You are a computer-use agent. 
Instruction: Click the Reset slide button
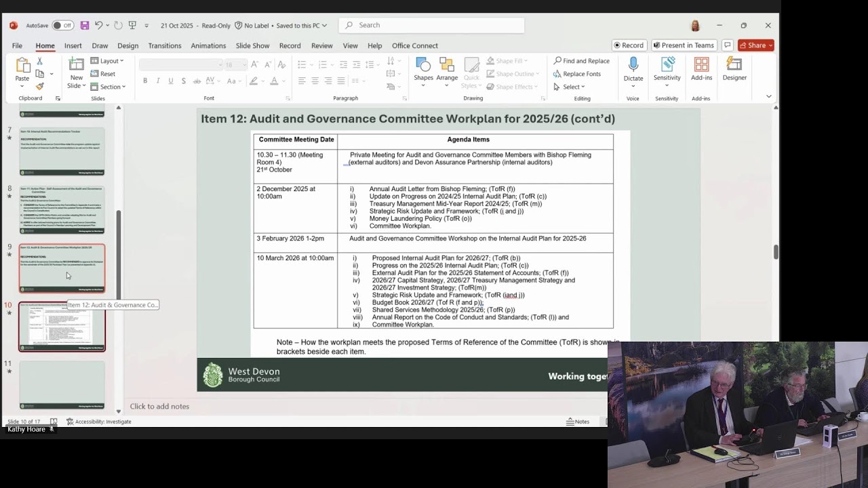103,74
